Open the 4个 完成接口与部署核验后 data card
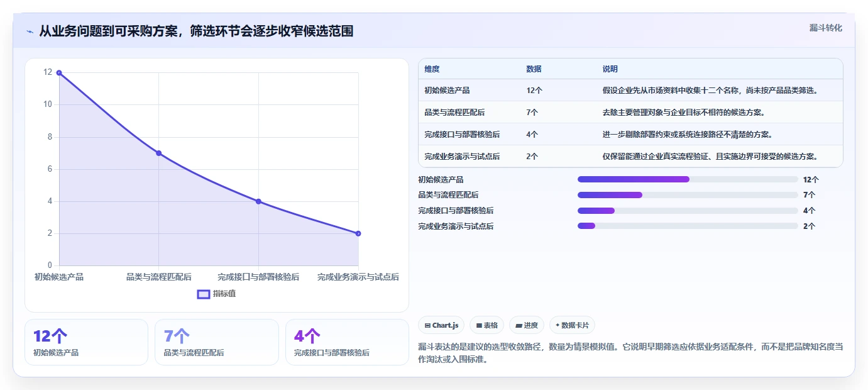 tap(347, 342)
